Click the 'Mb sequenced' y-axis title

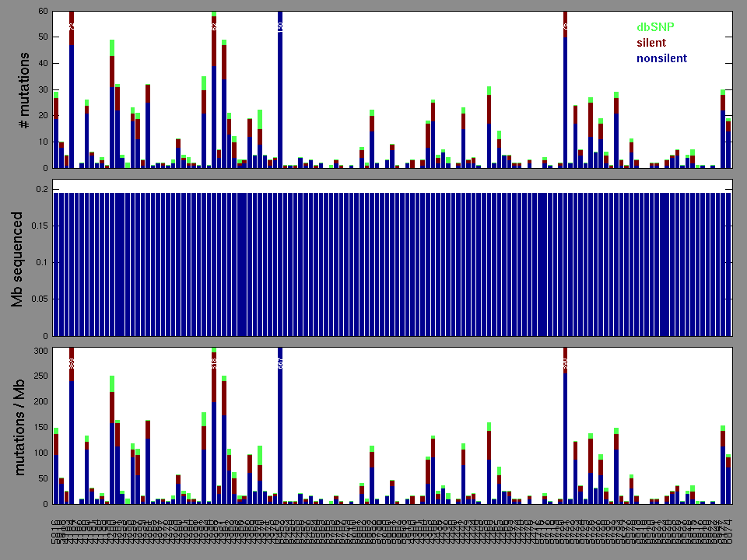click(x=17, y=262)
